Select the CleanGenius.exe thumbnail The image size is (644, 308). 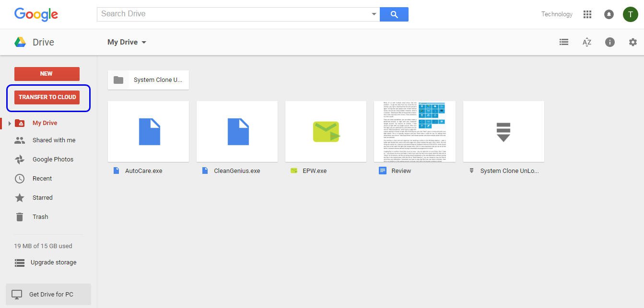237,131
